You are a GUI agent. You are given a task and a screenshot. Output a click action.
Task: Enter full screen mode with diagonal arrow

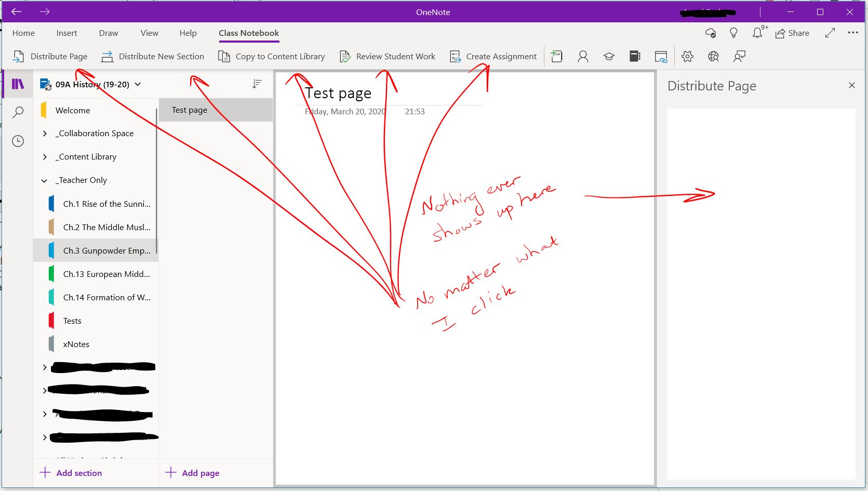(x=830, y=33)
